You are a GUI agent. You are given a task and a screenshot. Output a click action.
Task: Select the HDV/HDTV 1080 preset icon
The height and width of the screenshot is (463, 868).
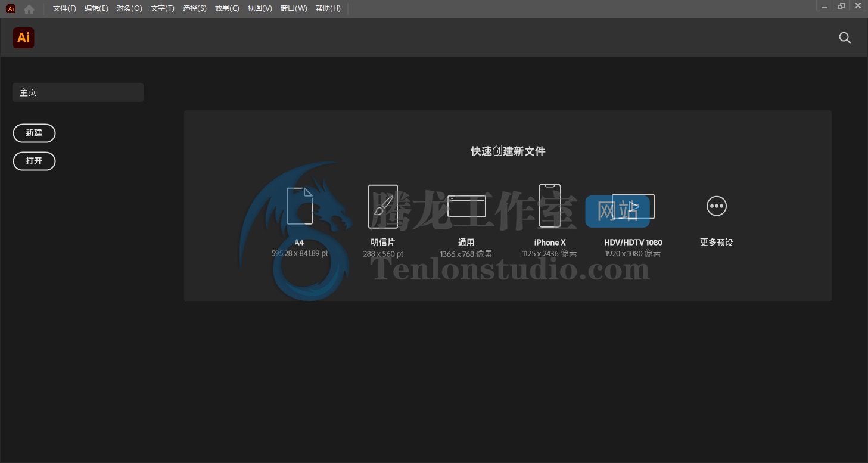click(633, 207)
